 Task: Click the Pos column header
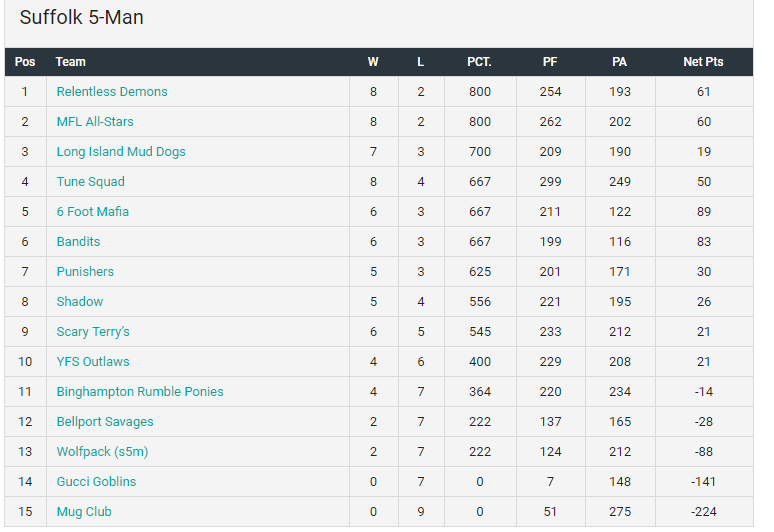click(x=25, y=62)
